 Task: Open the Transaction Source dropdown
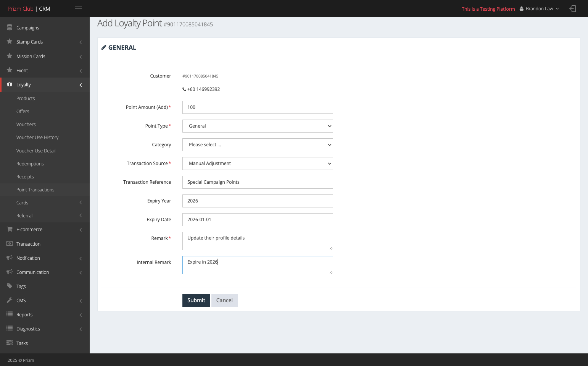coord(258,164)
